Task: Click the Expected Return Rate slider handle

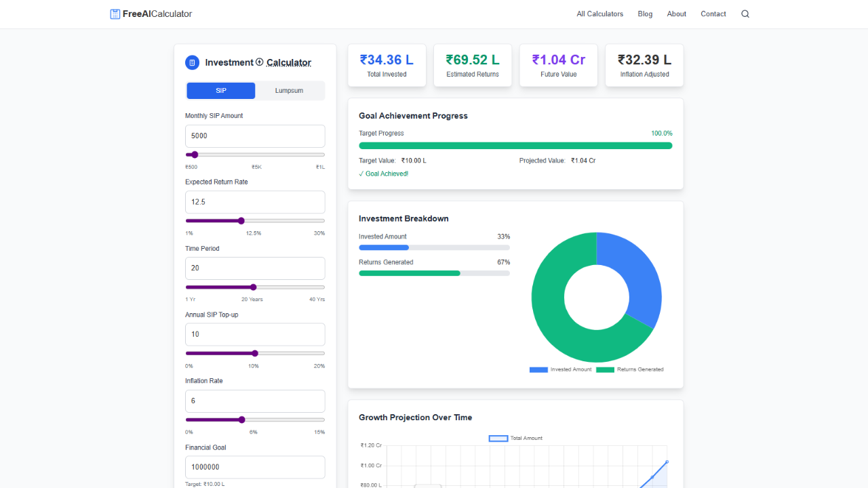Action: 241,221
